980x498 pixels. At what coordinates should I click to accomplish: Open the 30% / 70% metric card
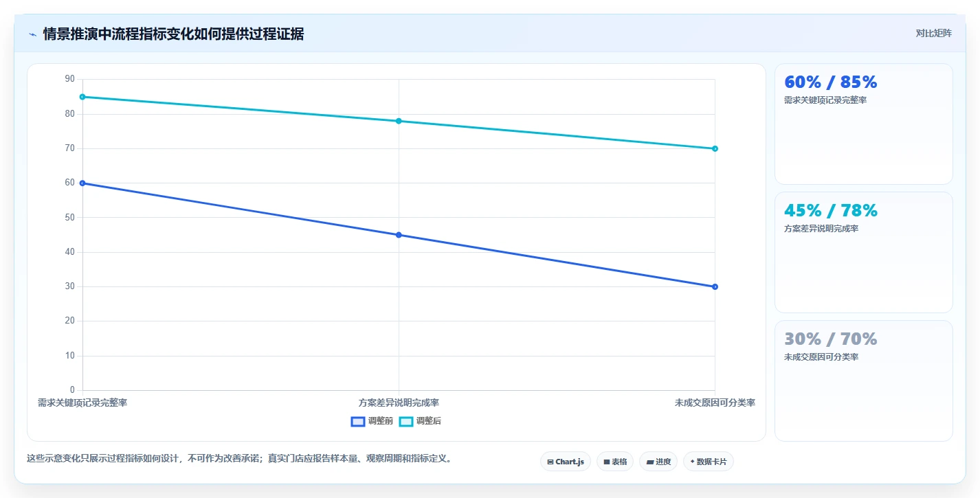pos(864,381)
